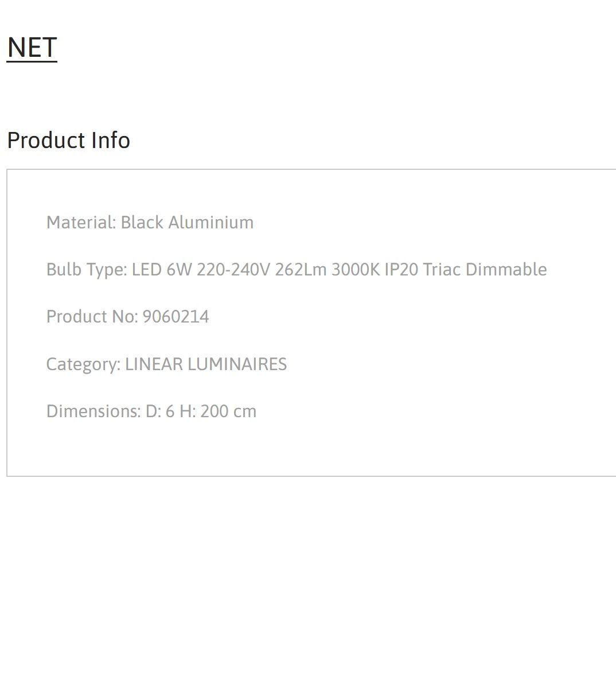Image resolution: width=616 pixels, height=676 pixels.
Task: Click the Material: Black Aluminium line
Action: pos(150,223)
